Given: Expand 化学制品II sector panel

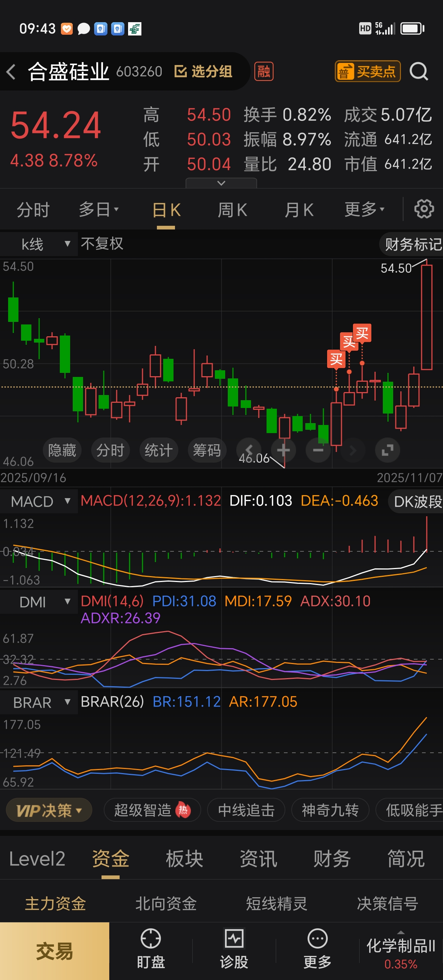Looking at the screenshot, I should click(401, 951).
